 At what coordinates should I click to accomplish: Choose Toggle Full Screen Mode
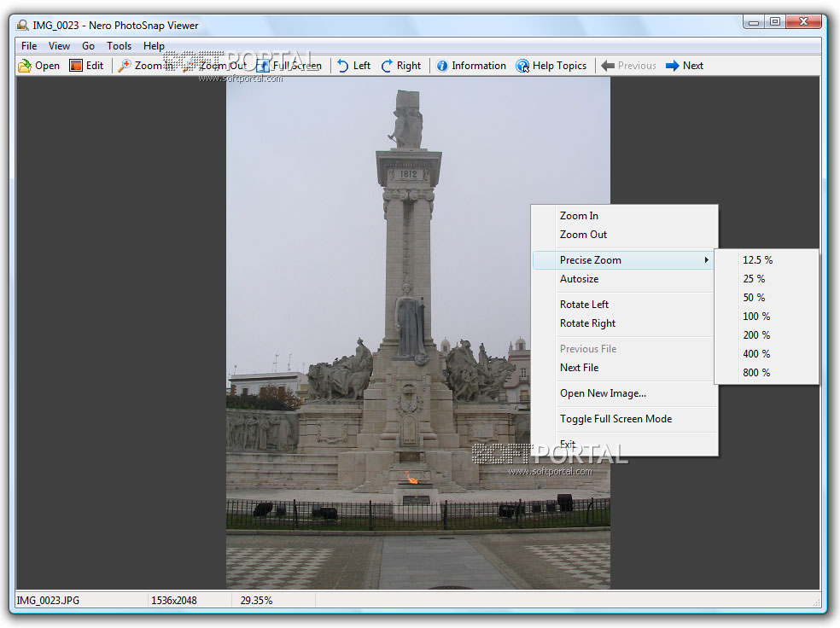point(615,419)
